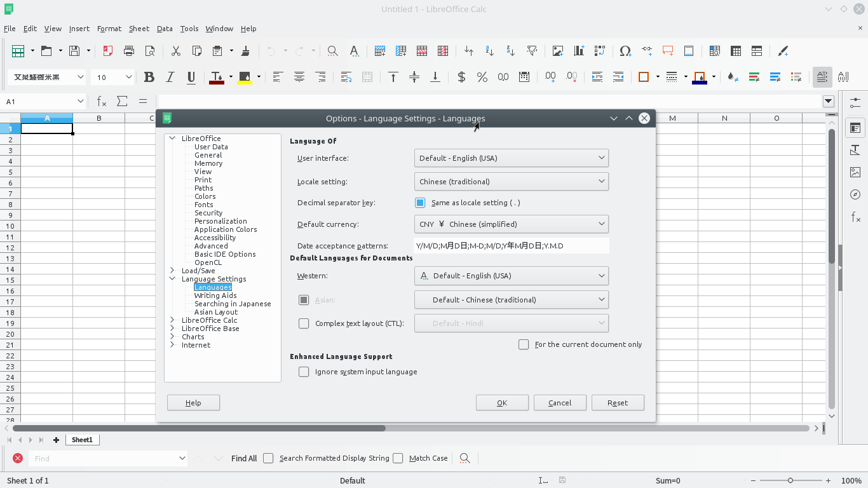Viewport: 868px width, 488px height.
Task: Open User interface language dropdown
Action: [511, 158]
